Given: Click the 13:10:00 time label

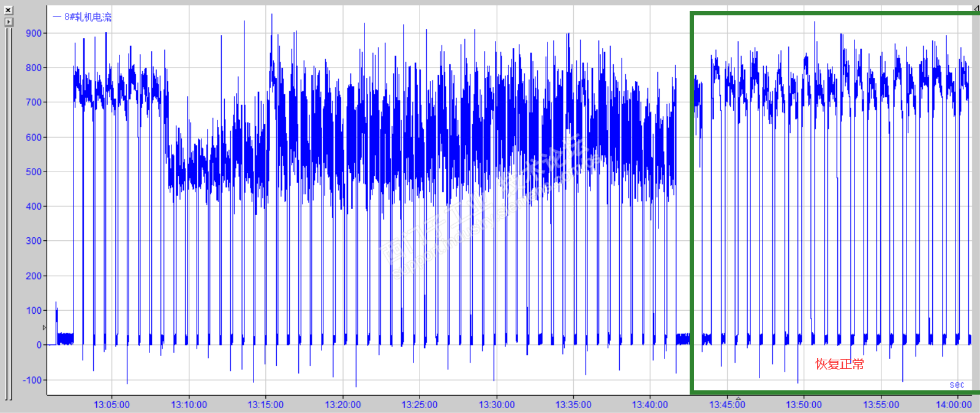Looking at the screenshot, I should (189, 405).
